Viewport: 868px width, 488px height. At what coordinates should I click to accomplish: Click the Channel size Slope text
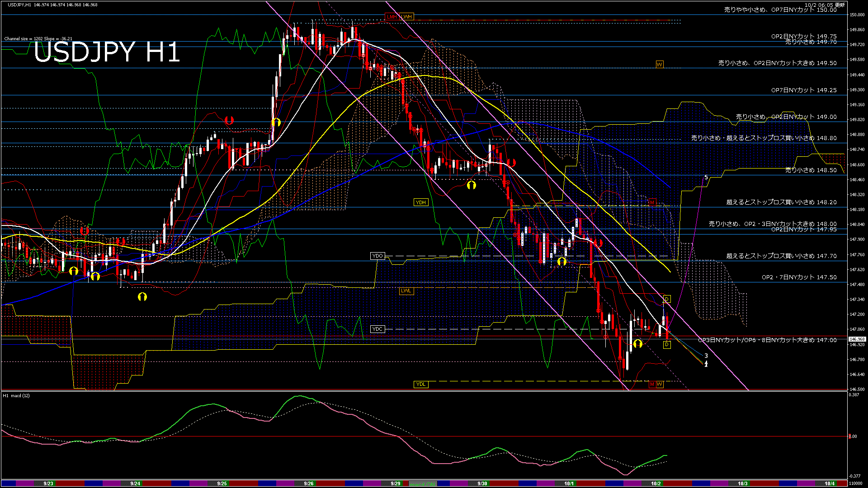pos(38,39)
